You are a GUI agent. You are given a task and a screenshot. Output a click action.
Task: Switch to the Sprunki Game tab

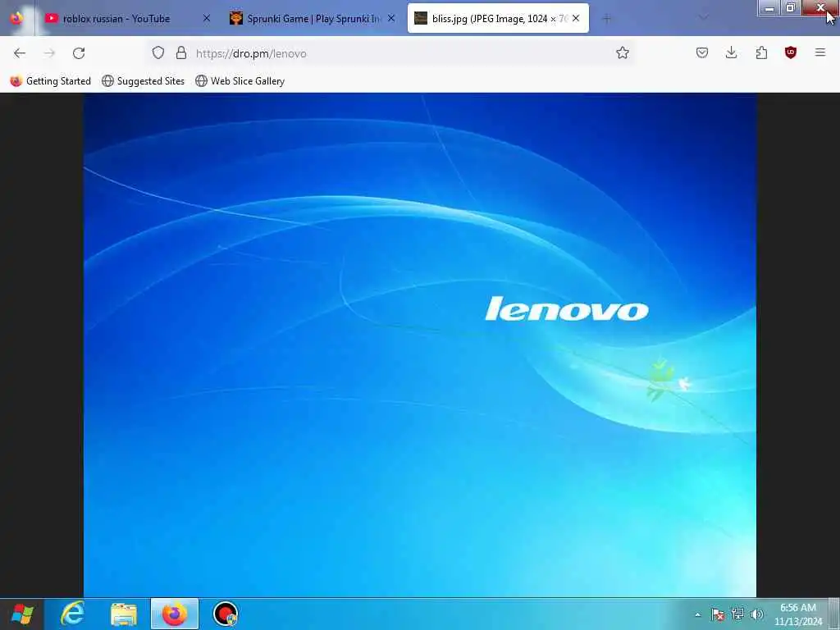[x=313, y=19]
